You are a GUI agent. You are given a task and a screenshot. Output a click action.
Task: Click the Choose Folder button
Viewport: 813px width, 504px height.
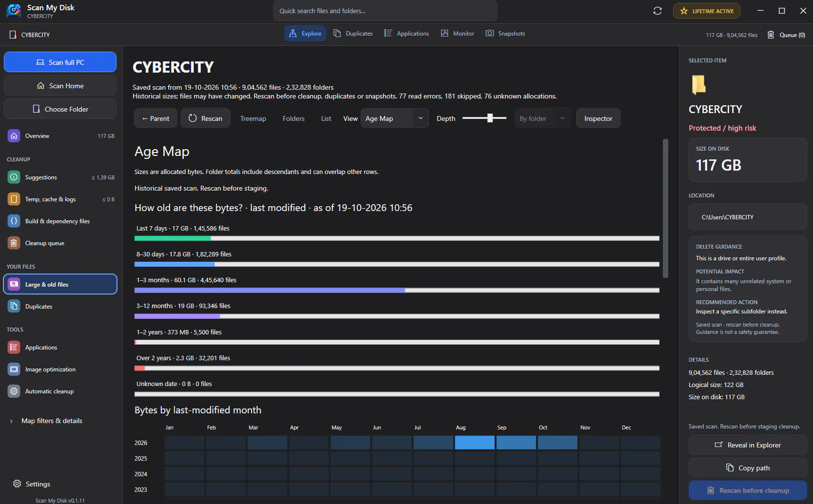pyautogui.click(x=60, y=109)
